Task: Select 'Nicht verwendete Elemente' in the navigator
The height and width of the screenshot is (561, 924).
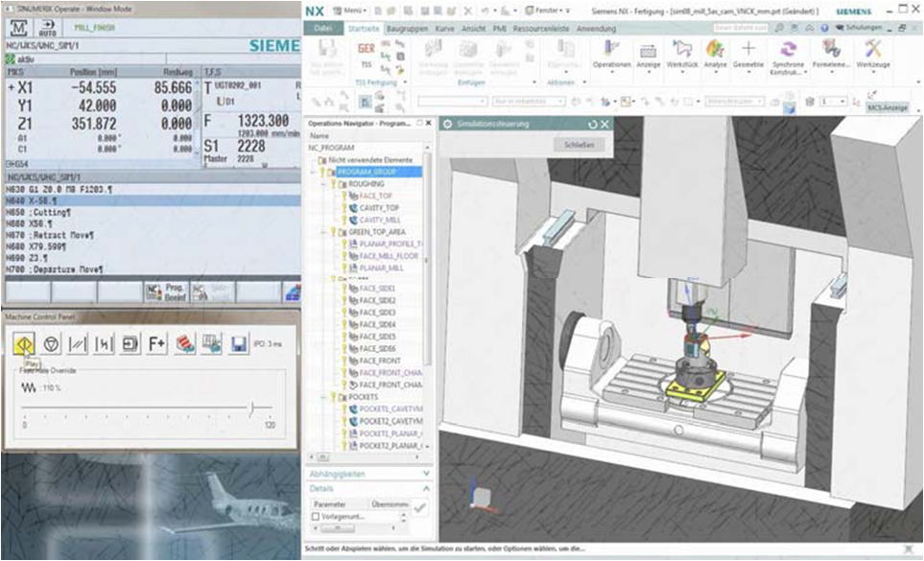Action: tap(370, 160)
